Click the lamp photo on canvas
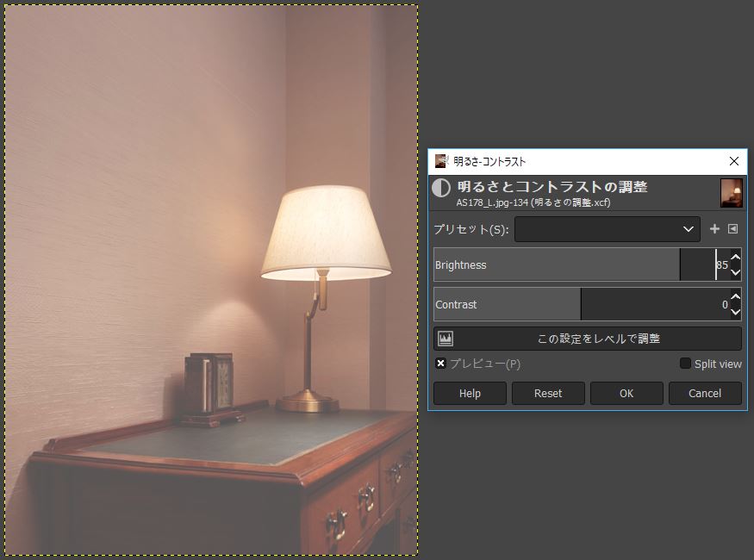The height and width of the screenshot is (560, 754). 211,280
